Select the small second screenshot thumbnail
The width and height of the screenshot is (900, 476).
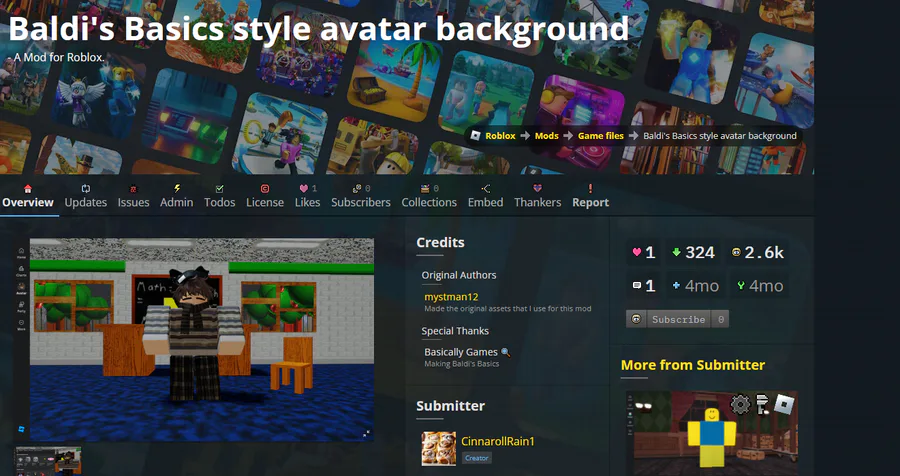(48, 460)
